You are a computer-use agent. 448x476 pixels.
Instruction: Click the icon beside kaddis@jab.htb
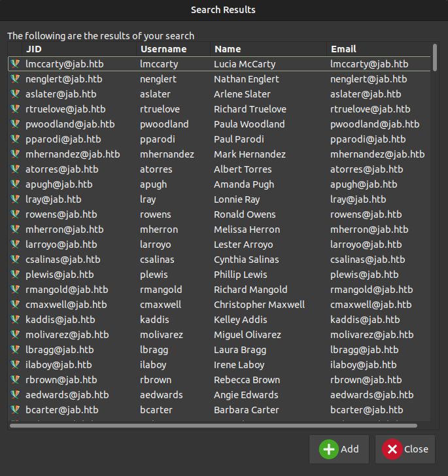[x=16, y=320]
